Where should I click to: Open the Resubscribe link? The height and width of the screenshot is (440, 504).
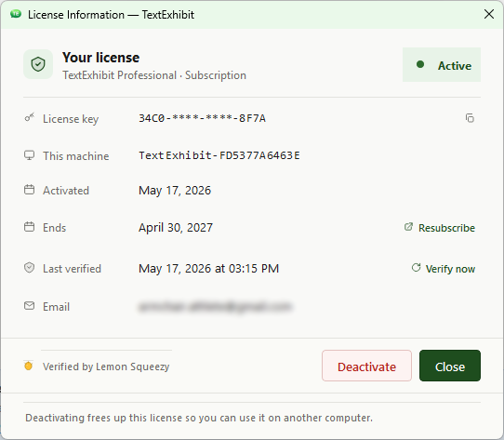click(440, 228)
